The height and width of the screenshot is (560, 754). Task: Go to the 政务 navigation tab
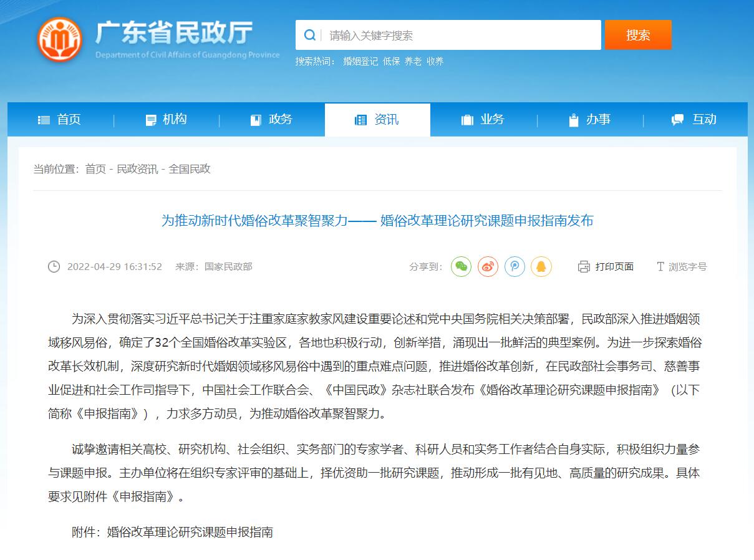[x=271, y=120]
